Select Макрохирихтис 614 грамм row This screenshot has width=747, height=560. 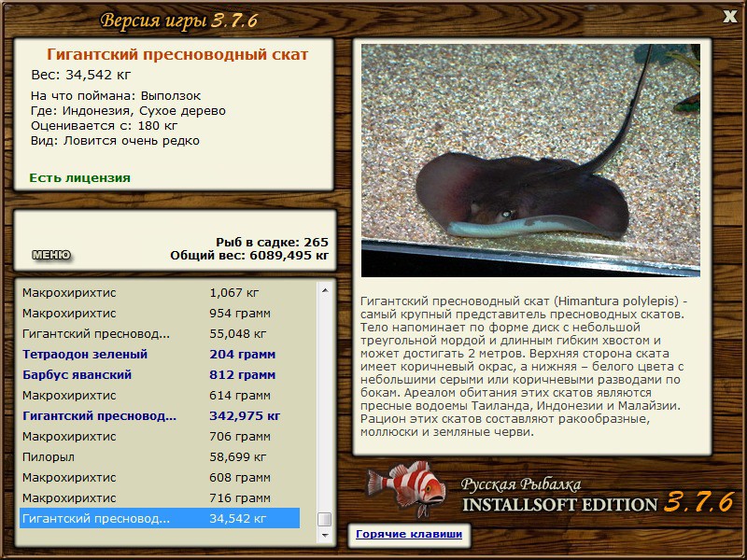click(160, 395)
